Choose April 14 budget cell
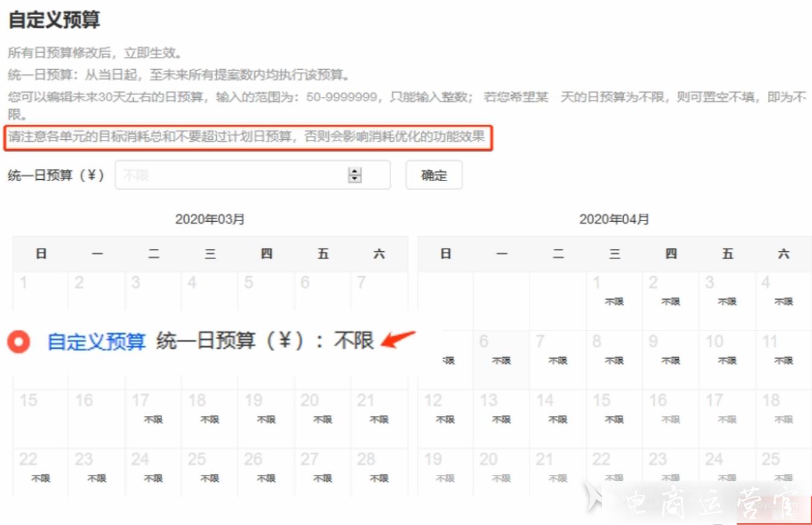This screenshot has width=812, height=525. pyautogui.click(x=558, y=418)
